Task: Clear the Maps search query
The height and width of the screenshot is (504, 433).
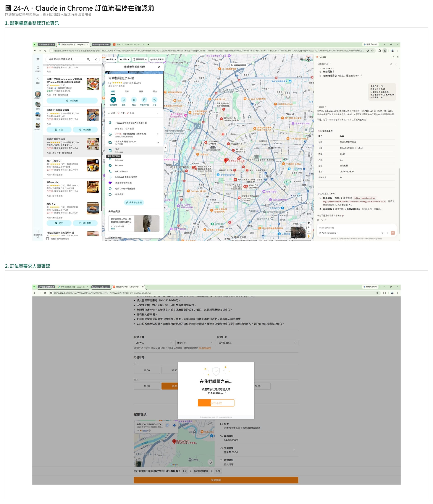Action: [x=96, y=59]
